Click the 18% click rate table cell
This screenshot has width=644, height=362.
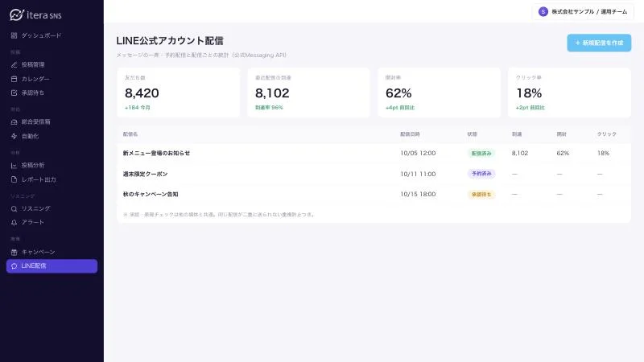pyautogui.click(x=603, y=153)
